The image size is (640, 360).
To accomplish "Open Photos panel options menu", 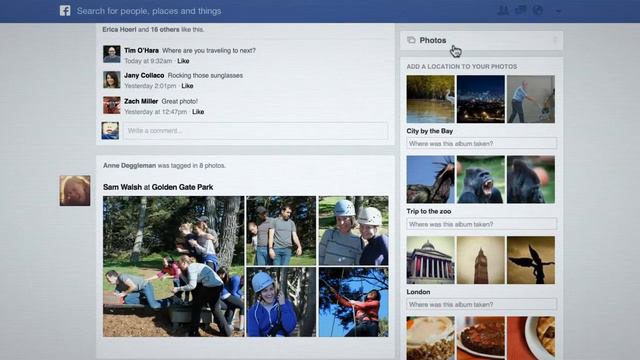I will [x=555, y=40].
